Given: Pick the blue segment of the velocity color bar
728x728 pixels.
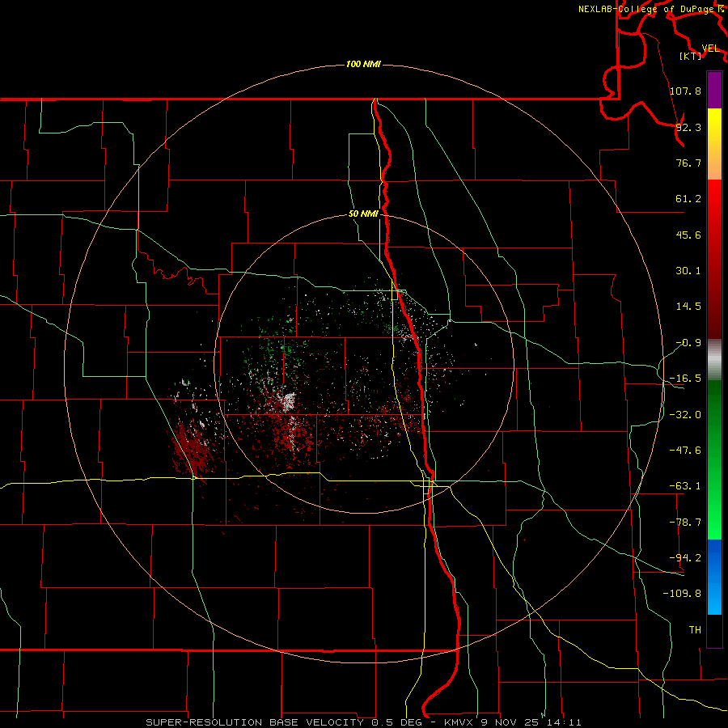Looking at the screenshot, I should tap(714, 577).
